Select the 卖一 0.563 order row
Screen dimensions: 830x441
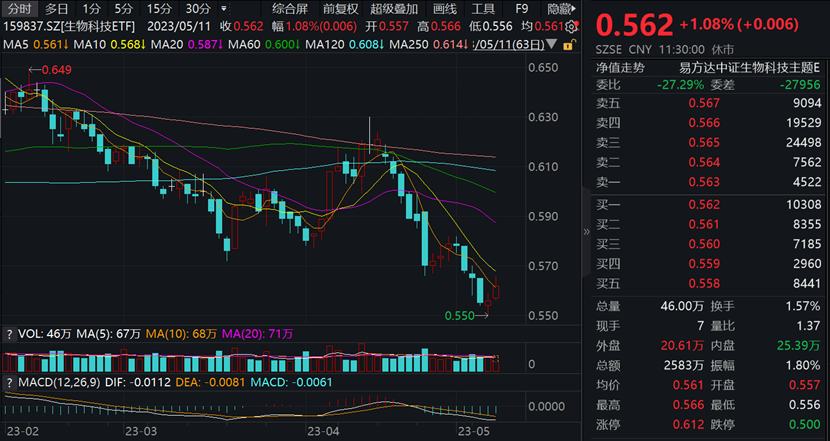(x=708, y=182)
